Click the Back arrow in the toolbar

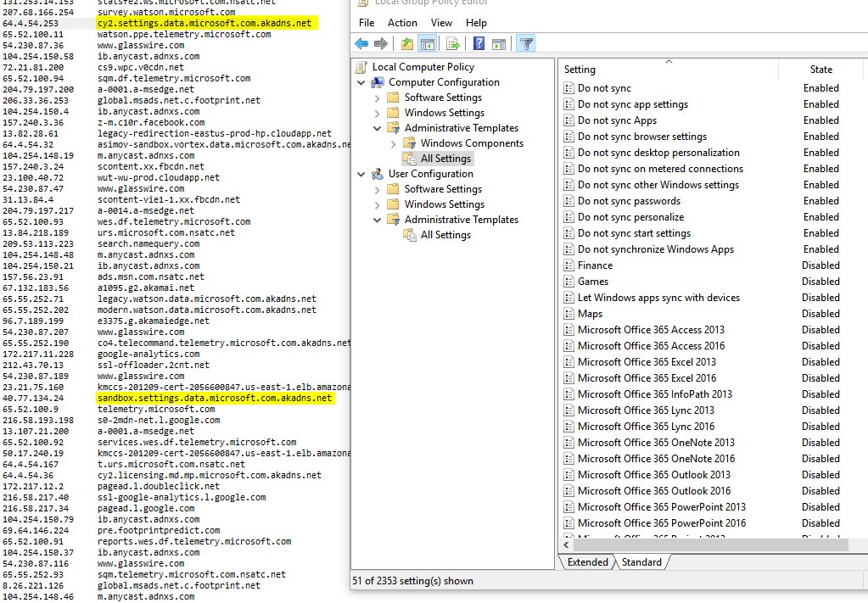pyautogui.click(x=361, y=43)
